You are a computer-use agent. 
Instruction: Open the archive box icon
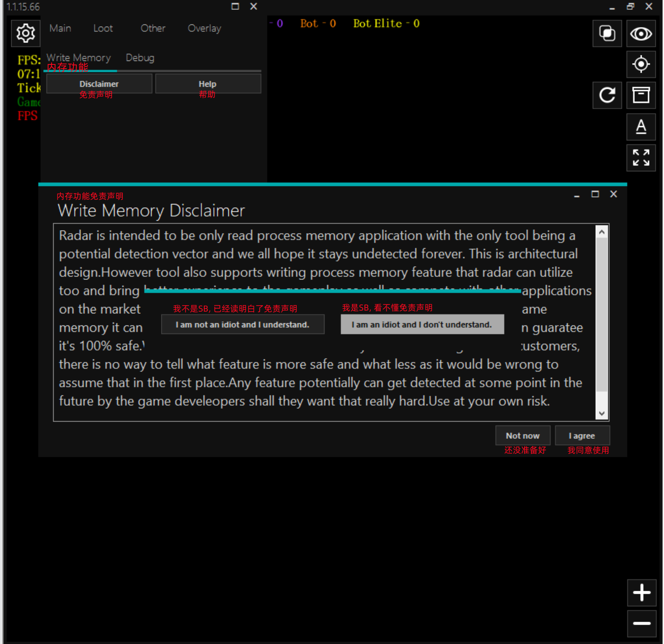coord(641,95)
